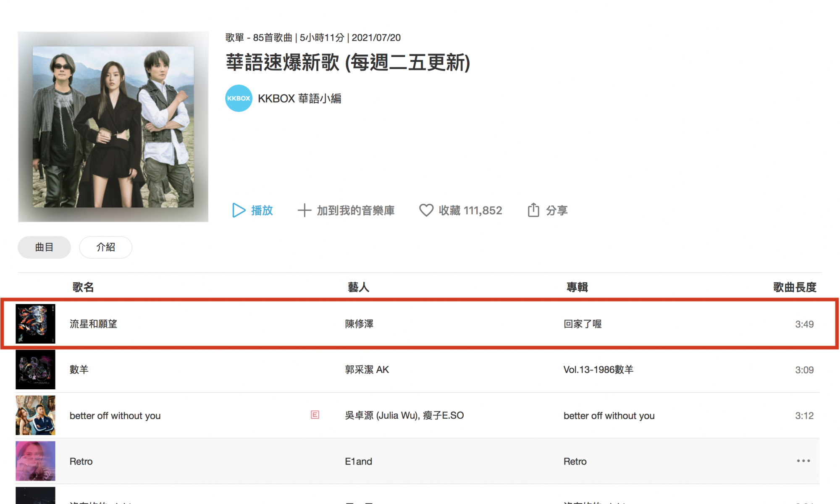Open the album link 回家了喔
This screenshot has height=504, width=840.
(582, 324)
